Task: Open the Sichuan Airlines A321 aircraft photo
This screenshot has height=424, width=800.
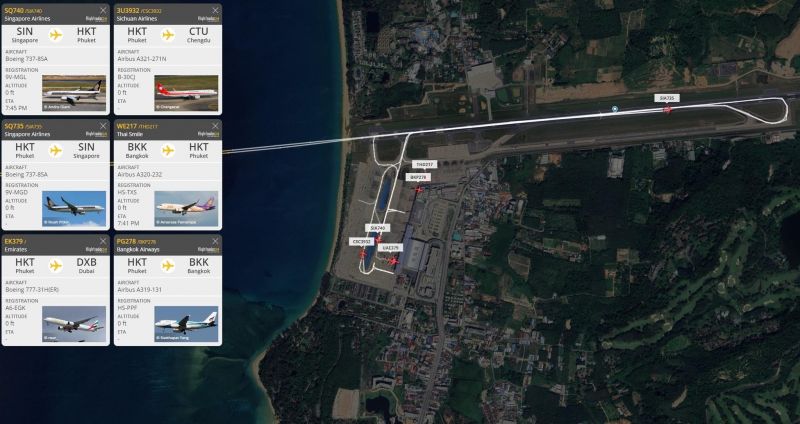Action: (186, 93)
